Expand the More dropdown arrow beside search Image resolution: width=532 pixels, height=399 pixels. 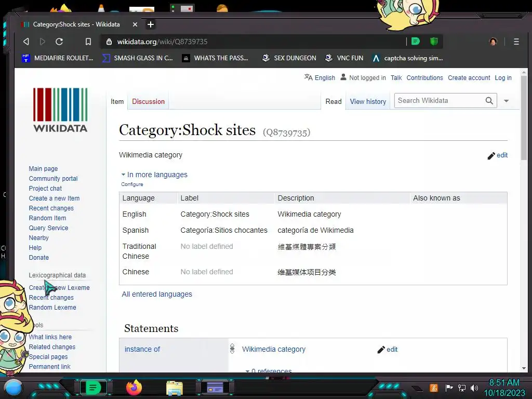tap(506, 101)
